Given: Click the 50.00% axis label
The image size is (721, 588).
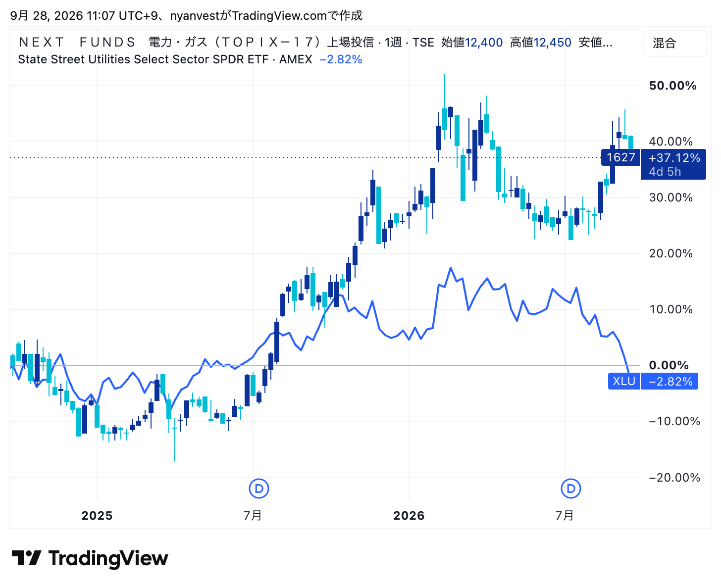Looking at the screenshot, I should [x=672, y=86].
